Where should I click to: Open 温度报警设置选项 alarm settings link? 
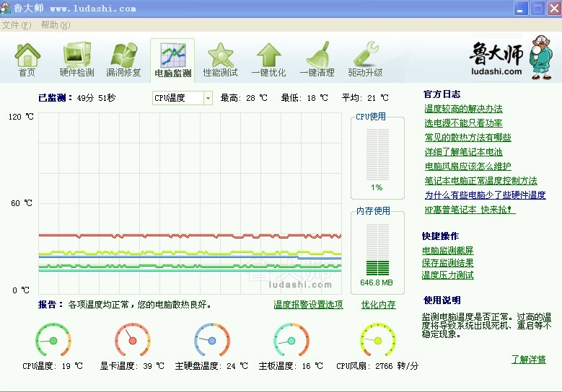308,305
